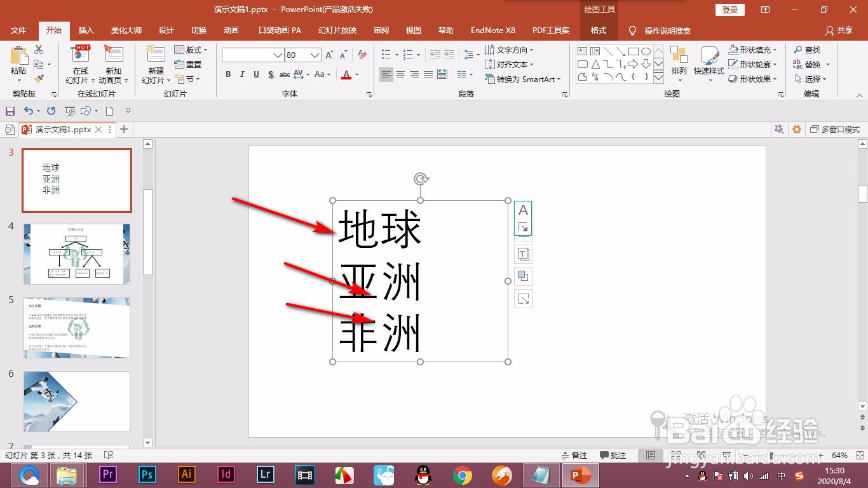Toggle underline formatting
The image size is (868, 488).
point(256,74)
